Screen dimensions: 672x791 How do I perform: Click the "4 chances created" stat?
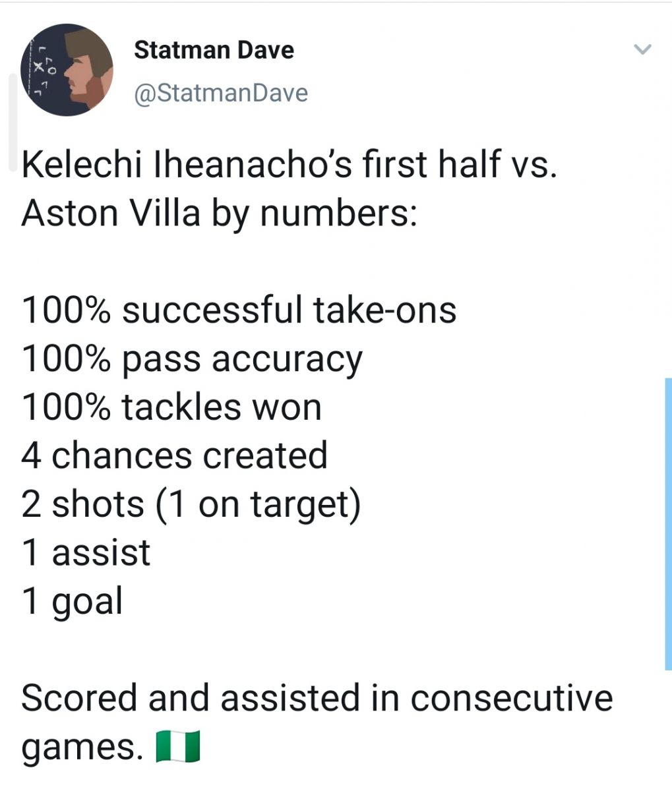pos(174,455)
